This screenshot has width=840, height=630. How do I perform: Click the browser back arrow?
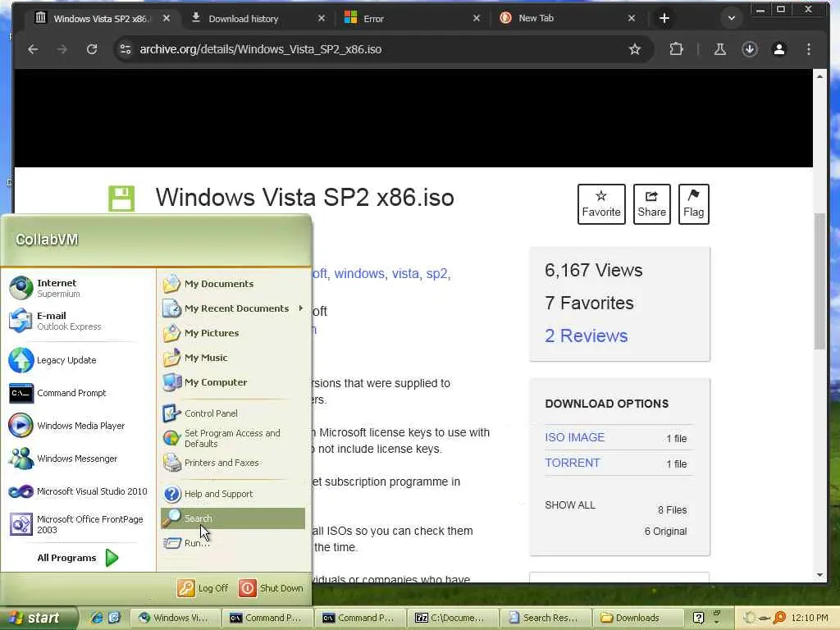(33, 49)
